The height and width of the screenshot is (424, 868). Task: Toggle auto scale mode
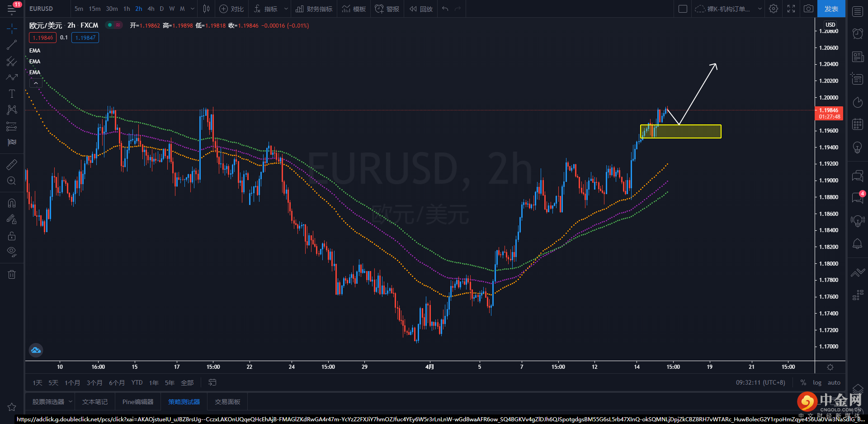click(834, 382)
